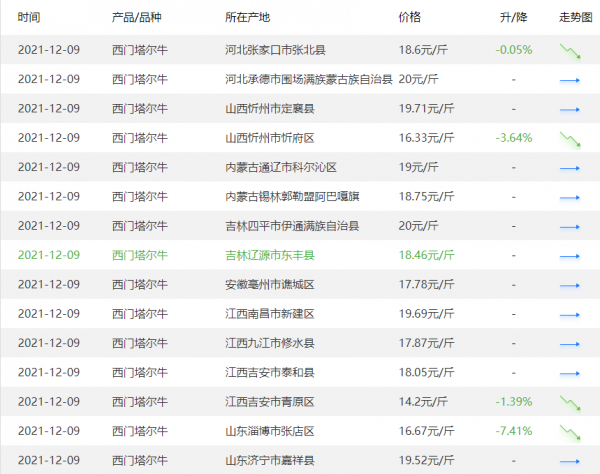
Task: Click the 时间 column header
Action: 29,18
